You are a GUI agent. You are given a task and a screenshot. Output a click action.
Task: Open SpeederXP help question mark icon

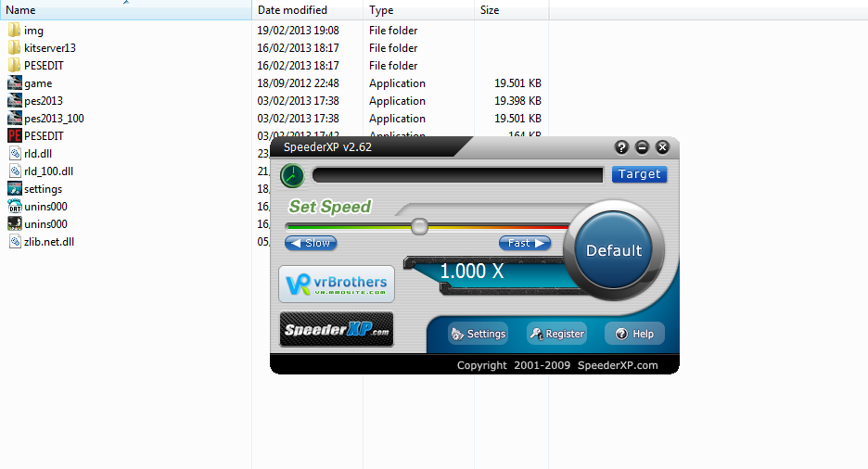621,147
